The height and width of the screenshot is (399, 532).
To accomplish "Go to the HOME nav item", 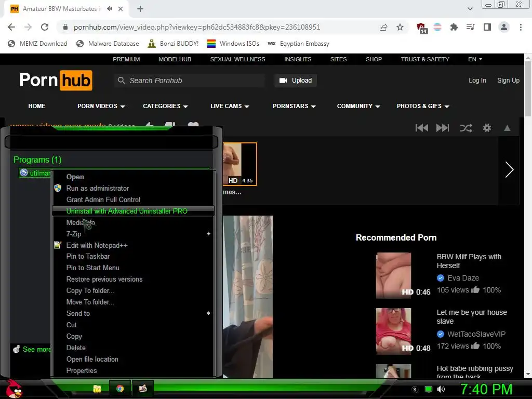I will (37, 106).
